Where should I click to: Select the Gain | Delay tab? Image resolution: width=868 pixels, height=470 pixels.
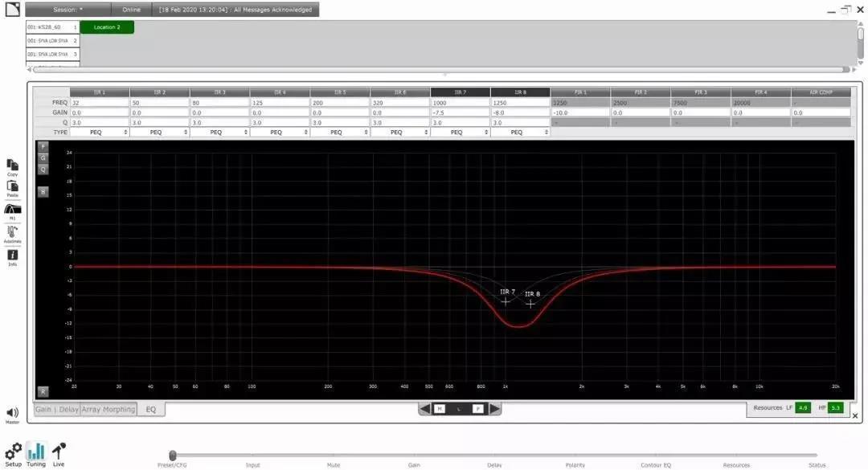[57, 410]
